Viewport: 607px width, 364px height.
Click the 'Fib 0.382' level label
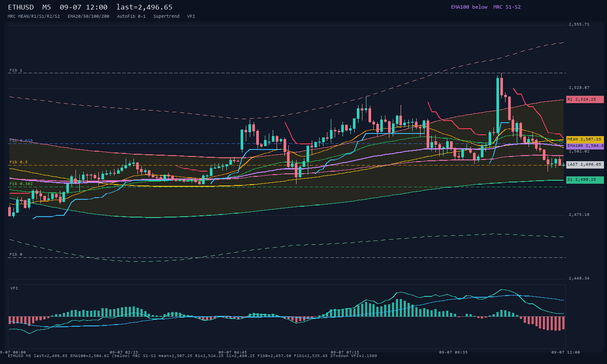coord(21,184)
